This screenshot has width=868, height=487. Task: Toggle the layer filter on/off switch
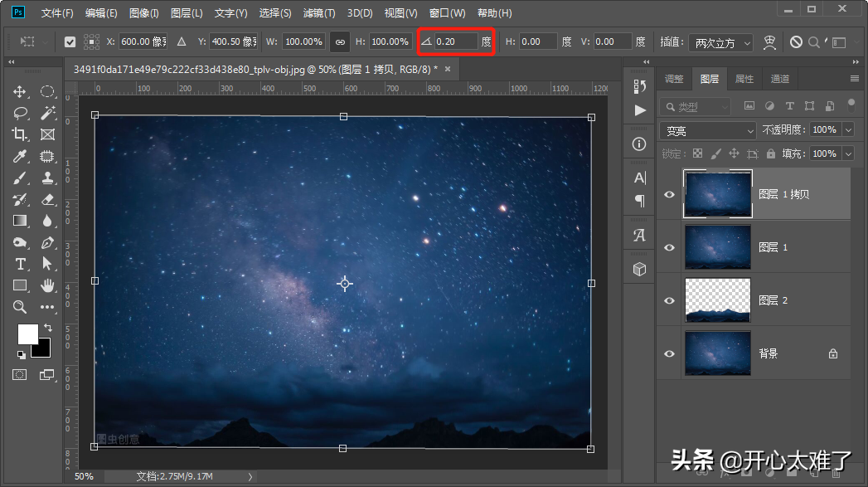851,105
